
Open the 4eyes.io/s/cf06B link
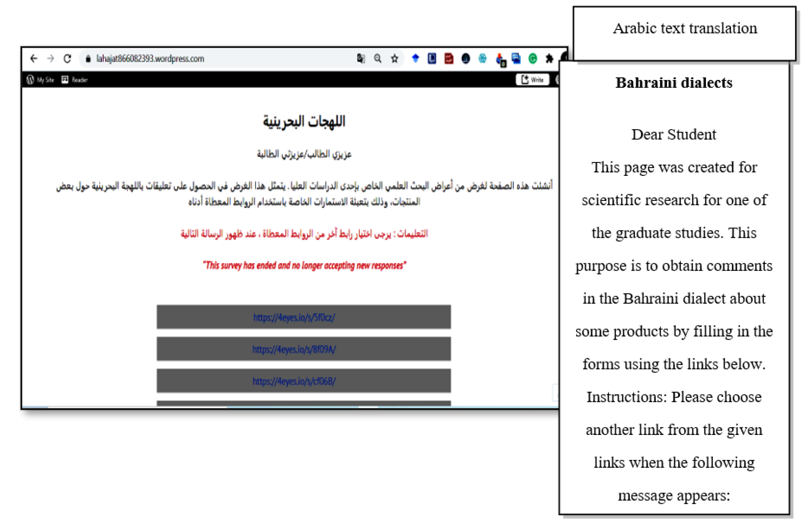[x=294, y=381]
